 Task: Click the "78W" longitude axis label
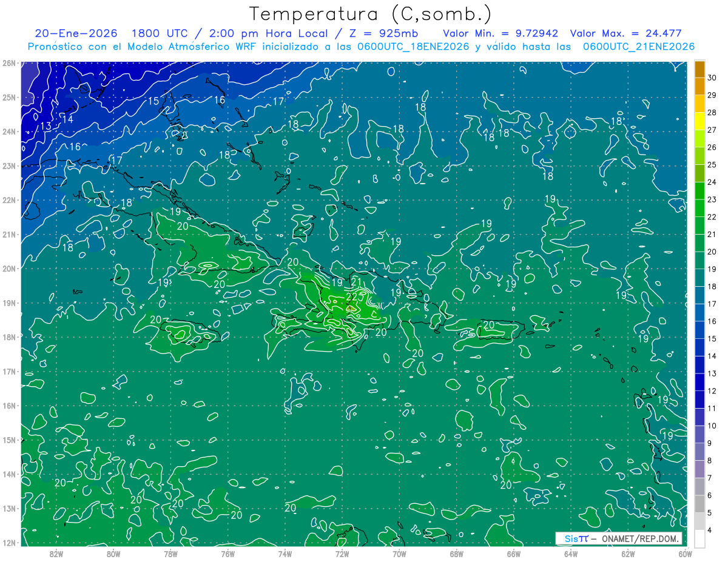click(x=170, y=554)
